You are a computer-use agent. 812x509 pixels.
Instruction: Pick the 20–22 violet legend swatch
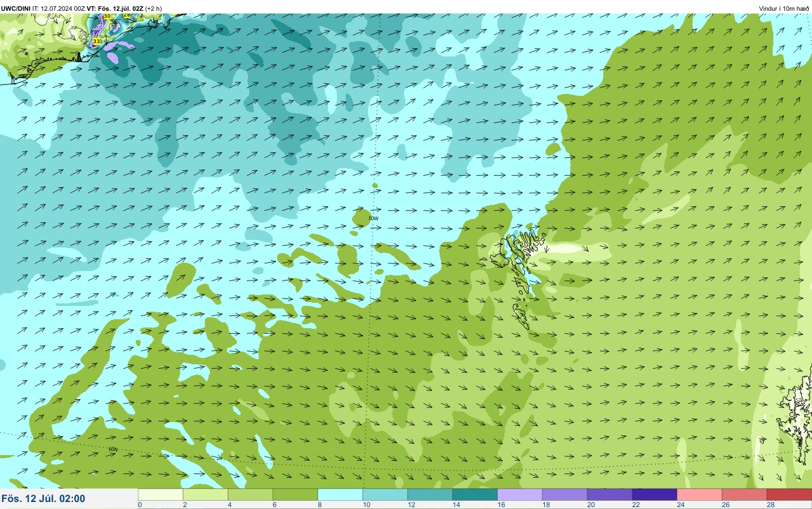(x=610, y=494)
